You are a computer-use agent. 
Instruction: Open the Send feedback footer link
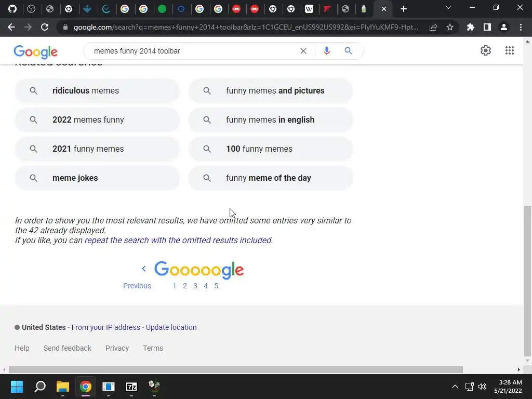point(68,348)
